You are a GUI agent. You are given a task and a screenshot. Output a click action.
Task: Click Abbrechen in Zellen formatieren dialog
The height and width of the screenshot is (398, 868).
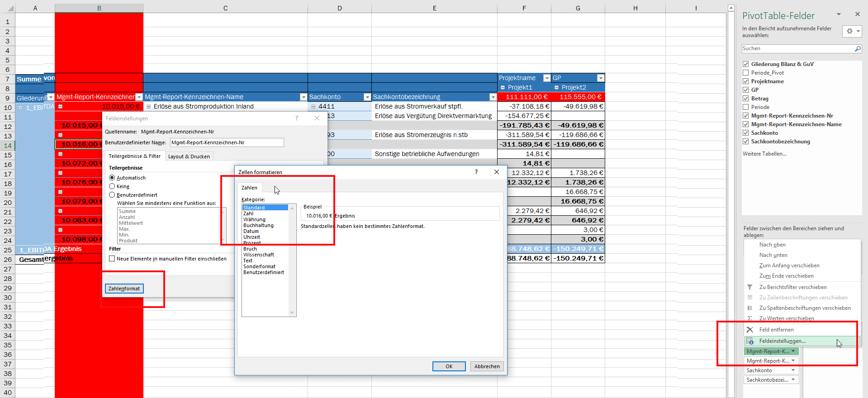(x=487, y=366)
